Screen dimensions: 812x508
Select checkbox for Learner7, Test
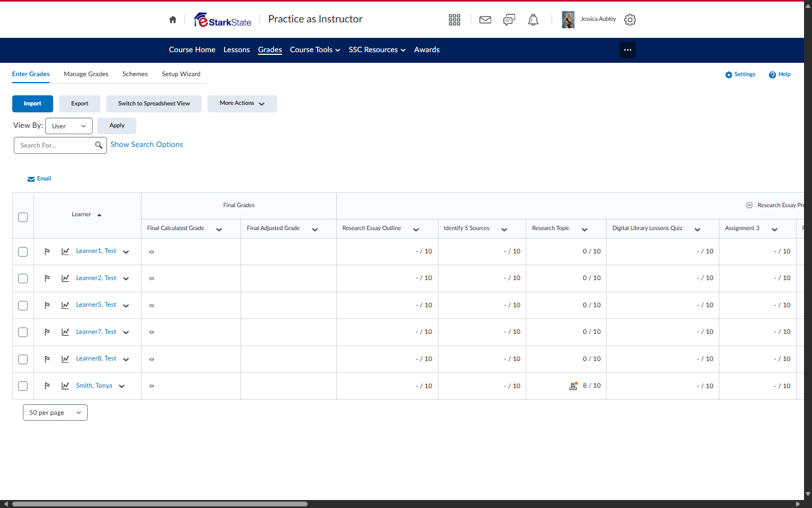23,332
